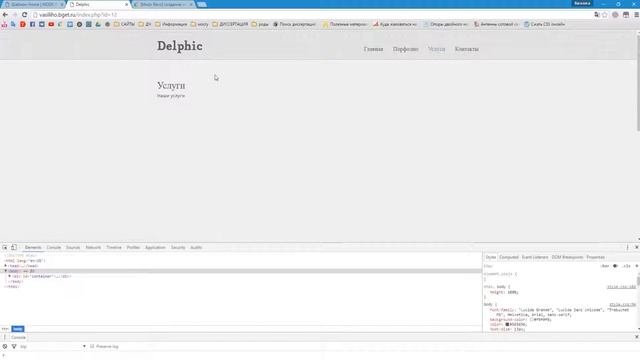Click the browser Reload button
The width and height of the screenshot is (640, 360).
24,15
